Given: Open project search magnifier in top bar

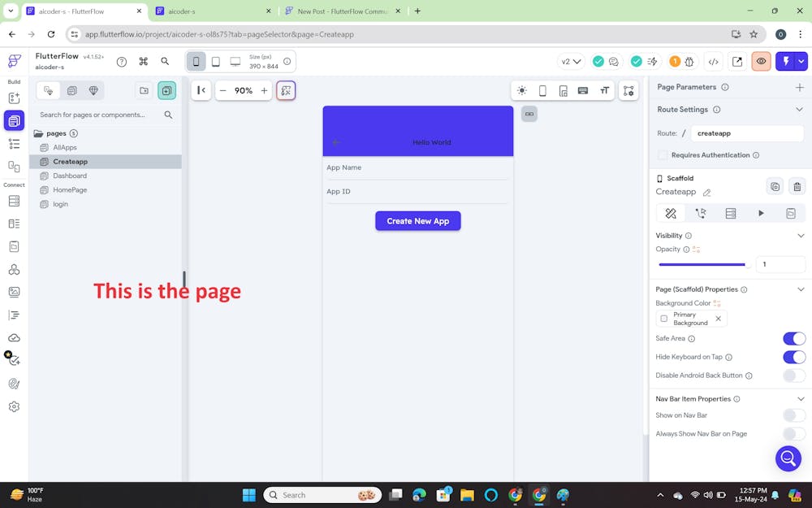Looking at the screenshot, I should (x=165, y=61).
